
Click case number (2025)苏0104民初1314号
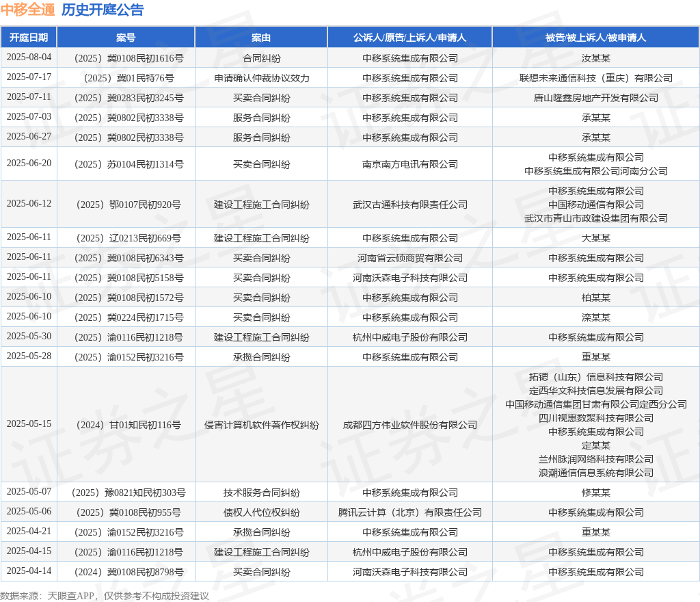point(129,164)
